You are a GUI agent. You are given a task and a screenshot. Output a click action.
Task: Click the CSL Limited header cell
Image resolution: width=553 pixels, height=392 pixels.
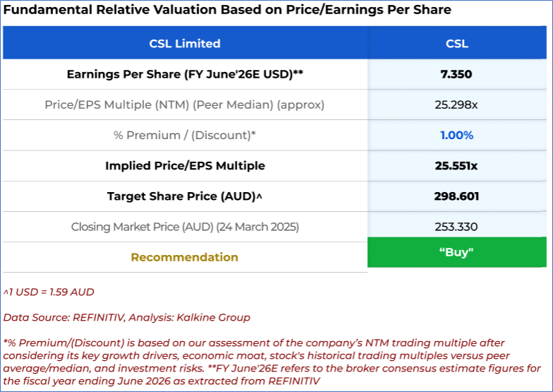click(184, 44)
